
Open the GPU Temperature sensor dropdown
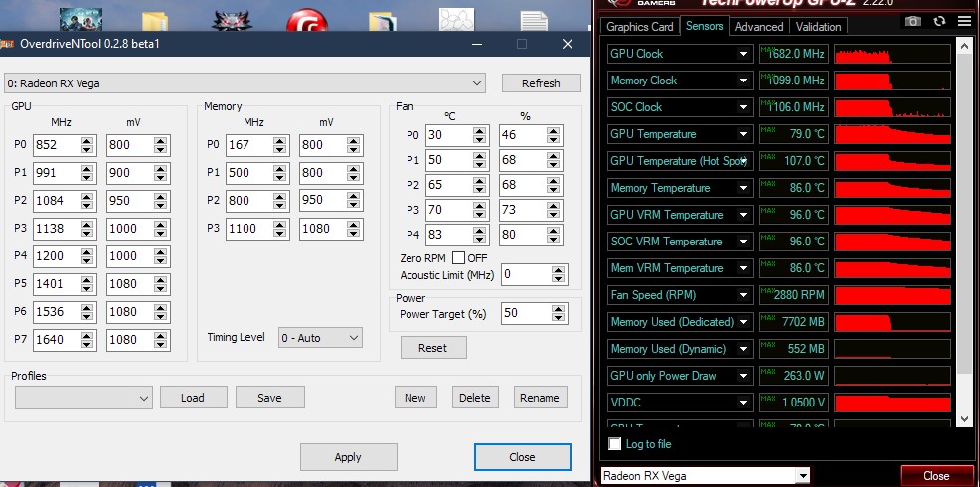[x=743, y=134]
